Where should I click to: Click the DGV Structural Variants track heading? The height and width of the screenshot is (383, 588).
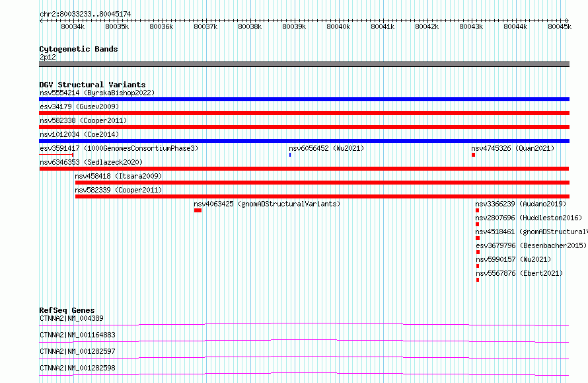(92, 85)
